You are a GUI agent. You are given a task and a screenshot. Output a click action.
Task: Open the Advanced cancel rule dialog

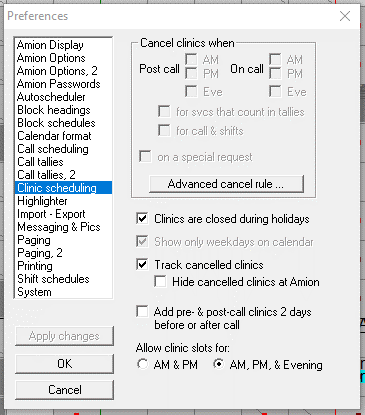coord(226,184)
